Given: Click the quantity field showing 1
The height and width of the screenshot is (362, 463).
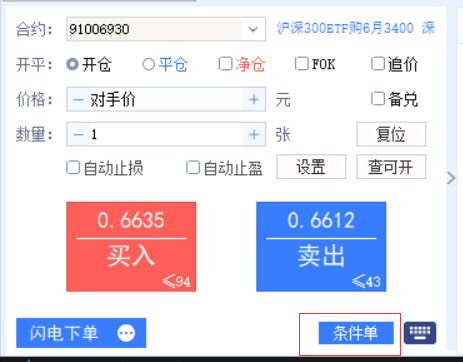Looking at the screenshot, I should pyautogui.click(x=166, y=134).
